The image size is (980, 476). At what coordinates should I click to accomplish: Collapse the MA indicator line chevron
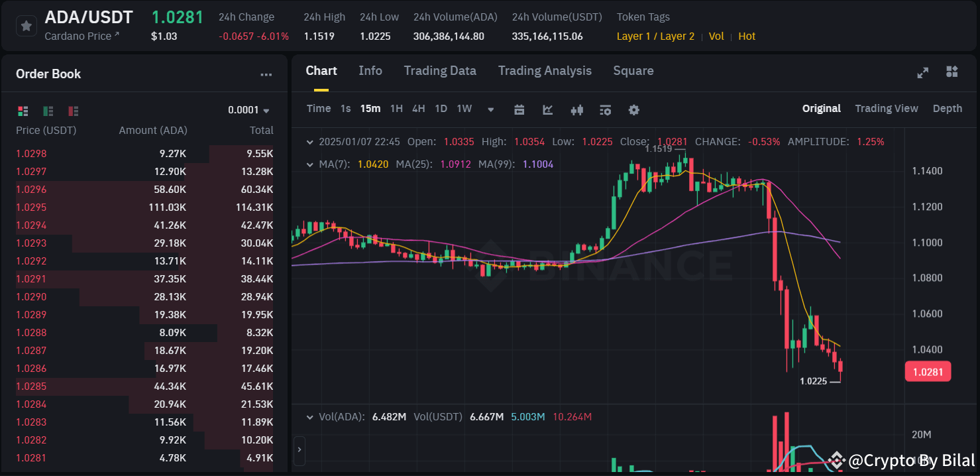(309, 164)
